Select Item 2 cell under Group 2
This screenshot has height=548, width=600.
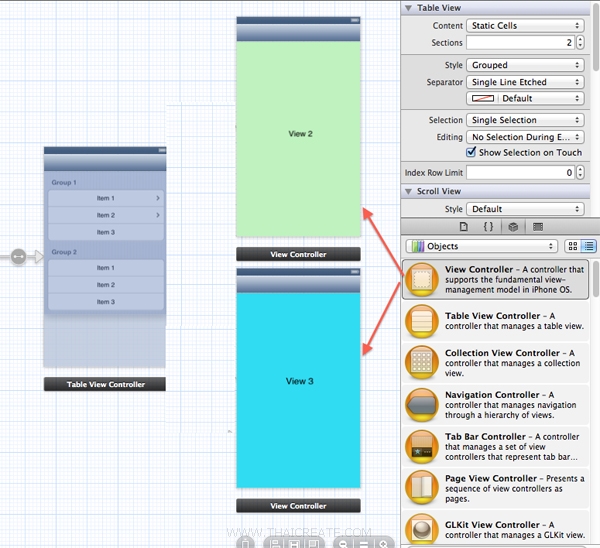106,285
